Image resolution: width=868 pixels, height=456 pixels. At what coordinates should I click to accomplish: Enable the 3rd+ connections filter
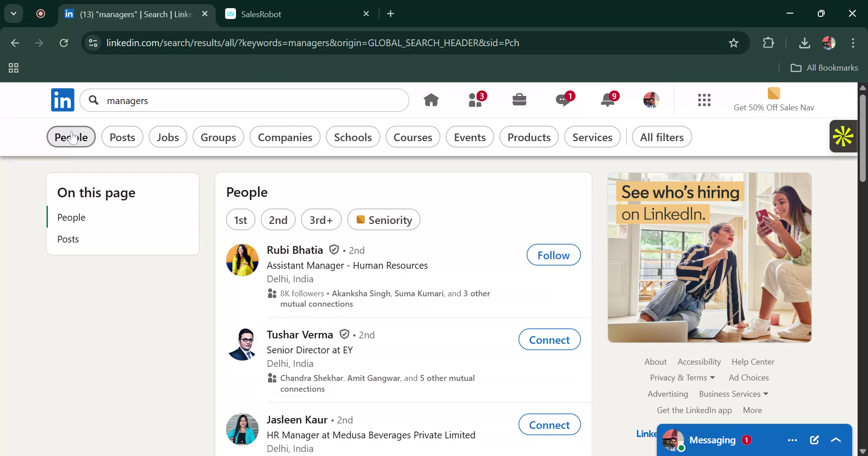coord(321,219)
